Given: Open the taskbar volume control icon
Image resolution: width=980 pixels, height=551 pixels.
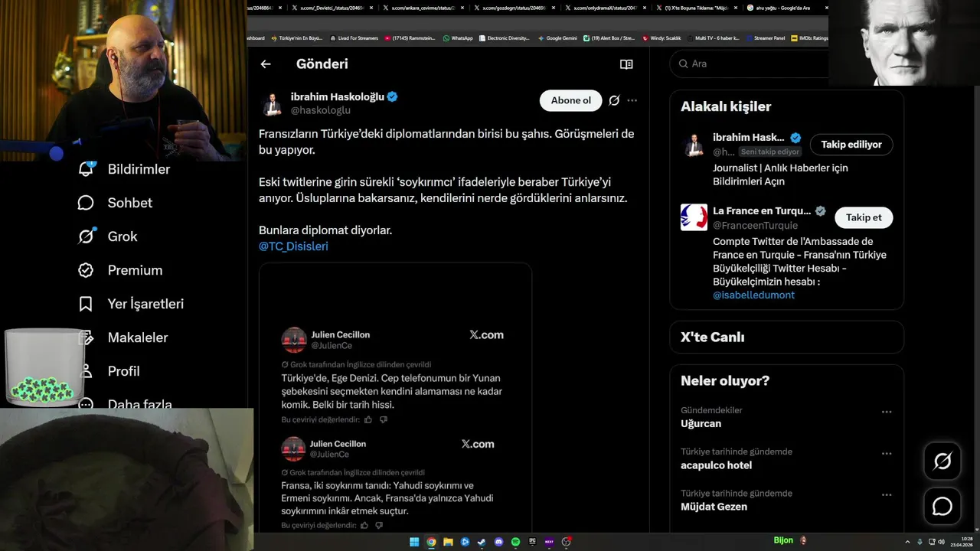Looking at the screenshot, I should pyautogui.click(x=942, y=542).
